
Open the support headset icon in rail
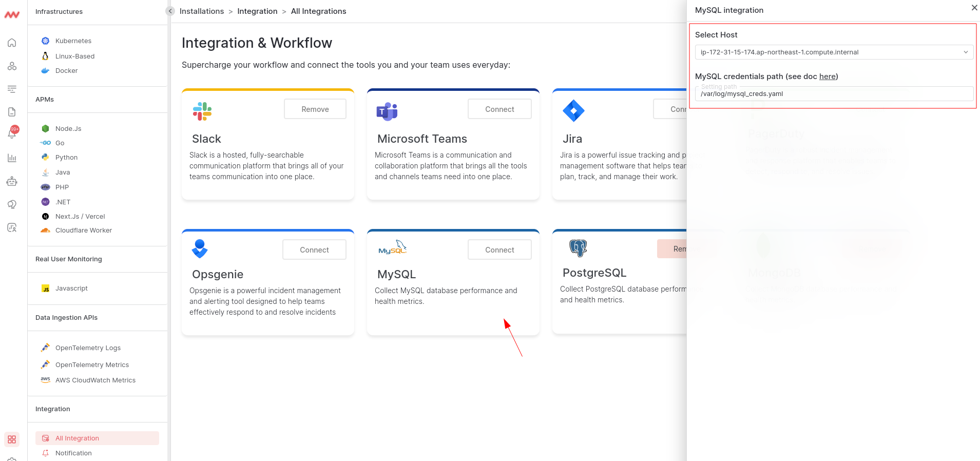tap(12, 204)
